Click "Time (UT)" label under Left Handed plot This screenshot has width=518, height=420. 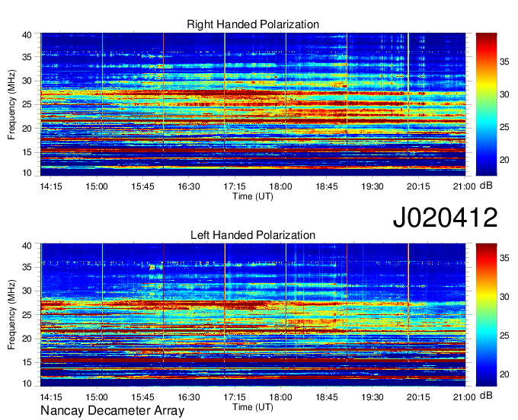pos(253,407)
